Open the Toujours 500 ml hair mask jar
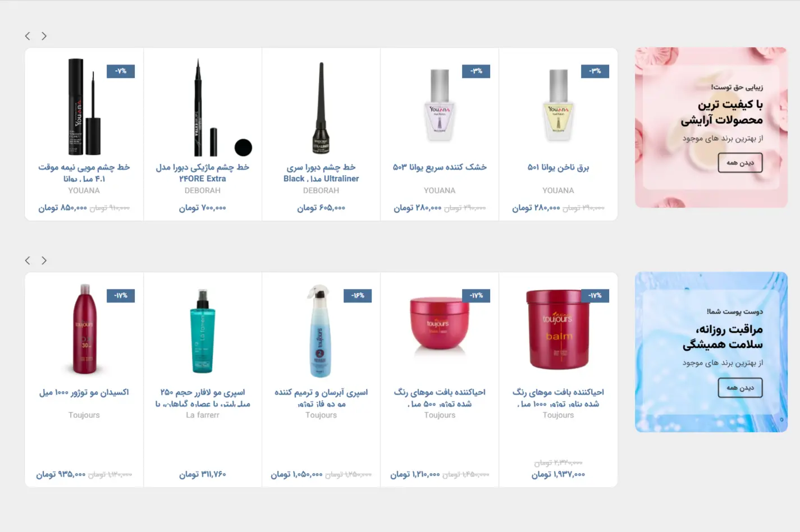The image size is (800, 532). click(x=440, y=324)
